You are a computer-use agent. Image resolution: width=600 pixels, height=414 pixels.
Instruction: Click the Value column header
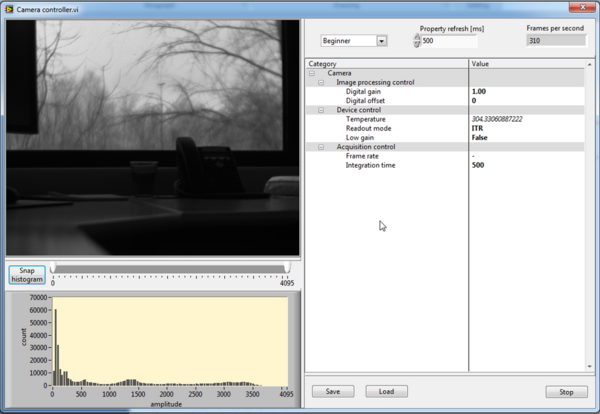[527, 64]
